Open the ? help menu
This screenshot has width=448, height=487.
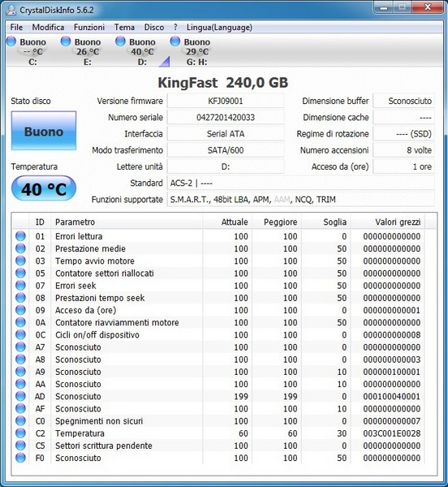click(x=175, y=28)
